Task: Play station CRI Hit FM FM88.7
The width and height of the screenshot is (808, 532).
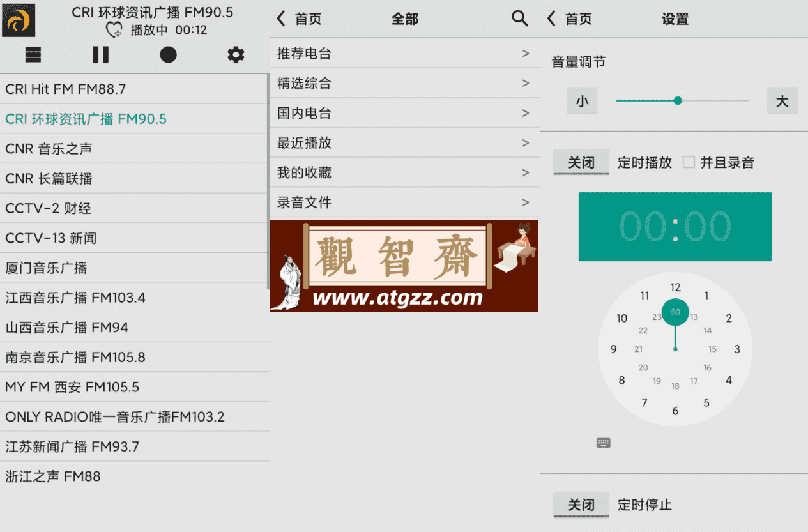Action: [134, 89]
